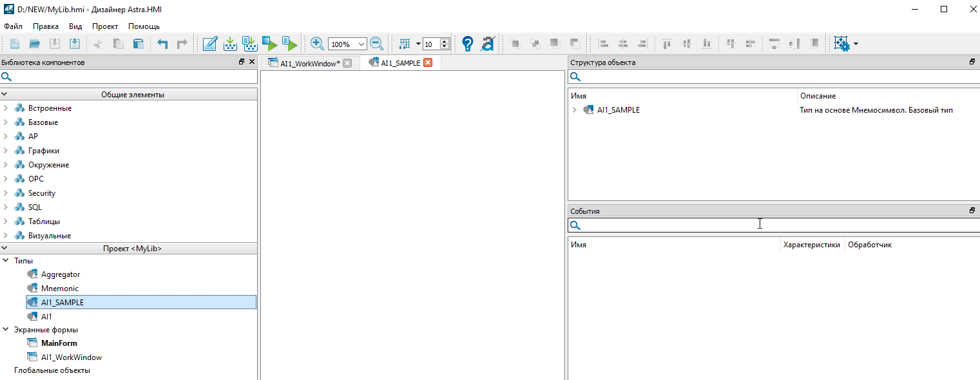
Task: Increase grid size with spinner up arrow
Action: pyautogui.click(x=445, y=41)
